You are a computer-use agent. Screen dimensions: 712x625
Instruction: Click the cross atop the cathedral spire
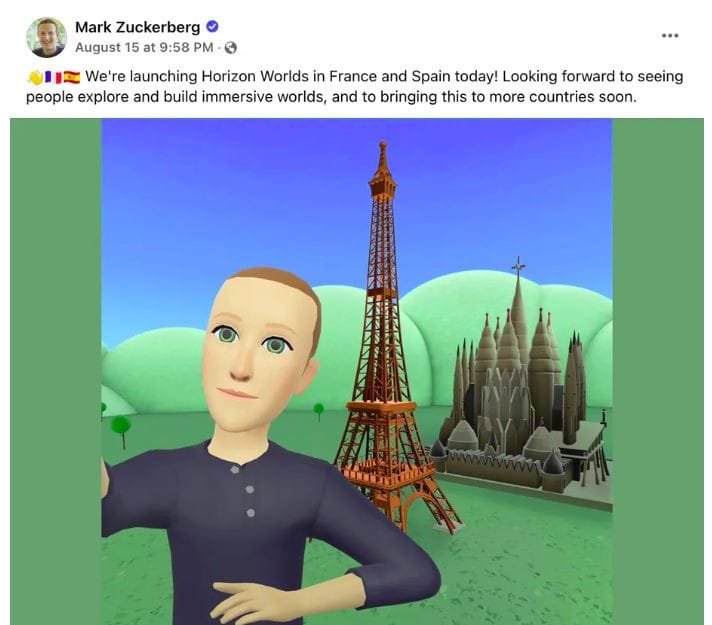(x=519, y=266)
